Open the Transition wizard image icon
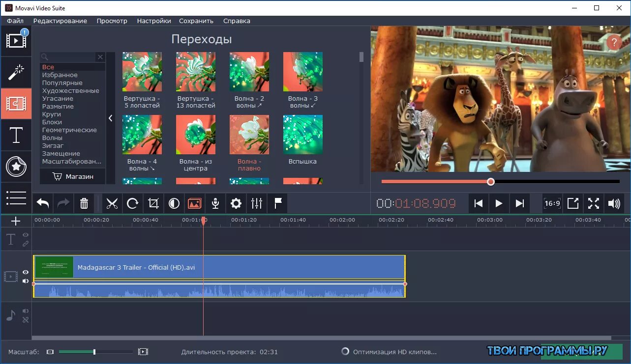The width and height of the screenshot is (631, 364). [195, 203]
